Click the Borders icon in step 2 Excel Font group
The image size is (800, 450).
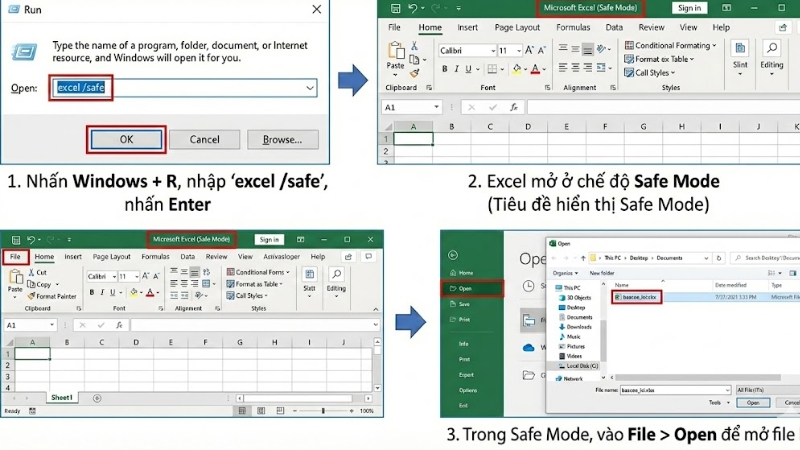492,69
